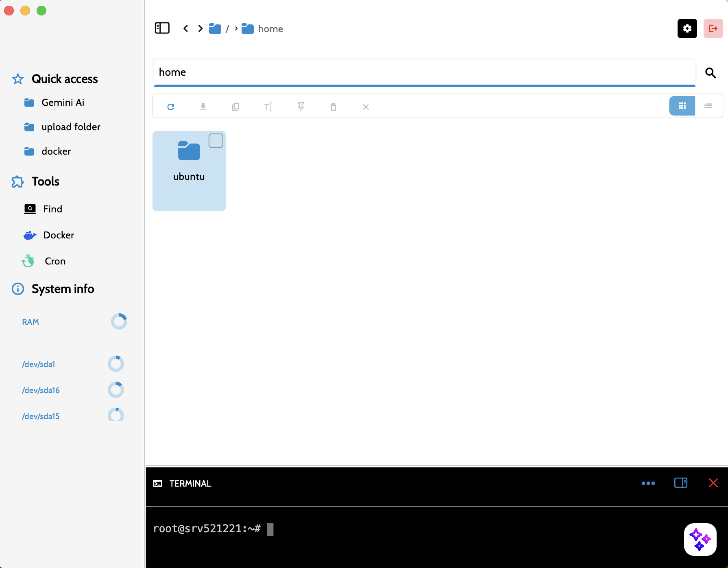Click the download icon in toolbar
This screenshot has width=728, height=568.
203,107
